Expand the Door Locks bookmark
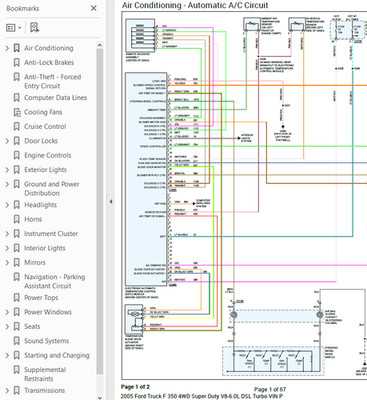 pyautogui.click(x=7, y=141)
